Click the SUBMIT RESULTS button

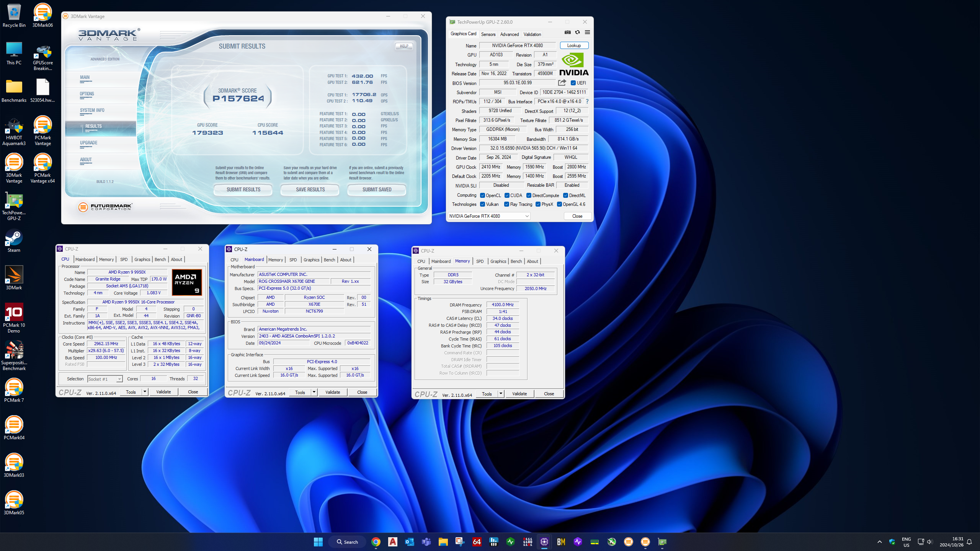pos(243,190)
